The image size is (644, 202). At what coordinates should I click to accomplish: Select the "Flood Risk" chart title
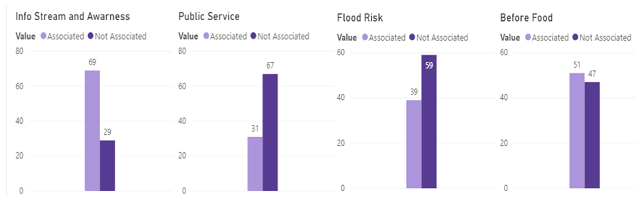[360, 18]
